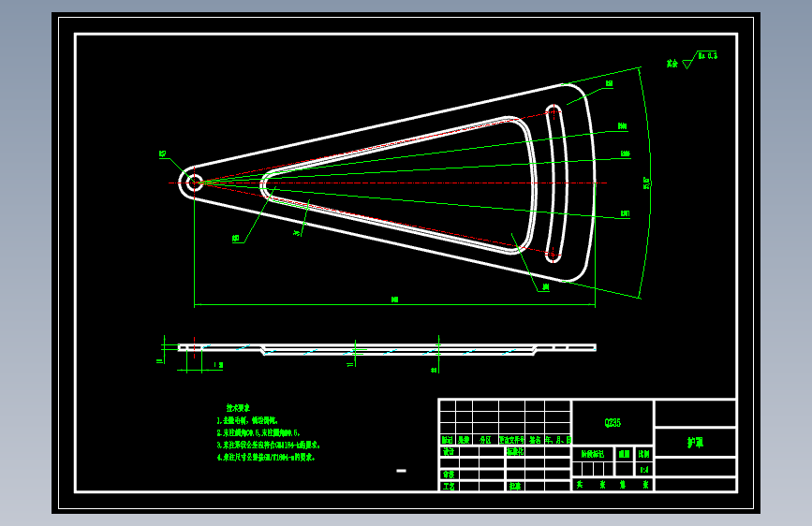Screen dimensions: 812x526
Task: Click the 工艺 row label
Action: (x=449, y=486)
